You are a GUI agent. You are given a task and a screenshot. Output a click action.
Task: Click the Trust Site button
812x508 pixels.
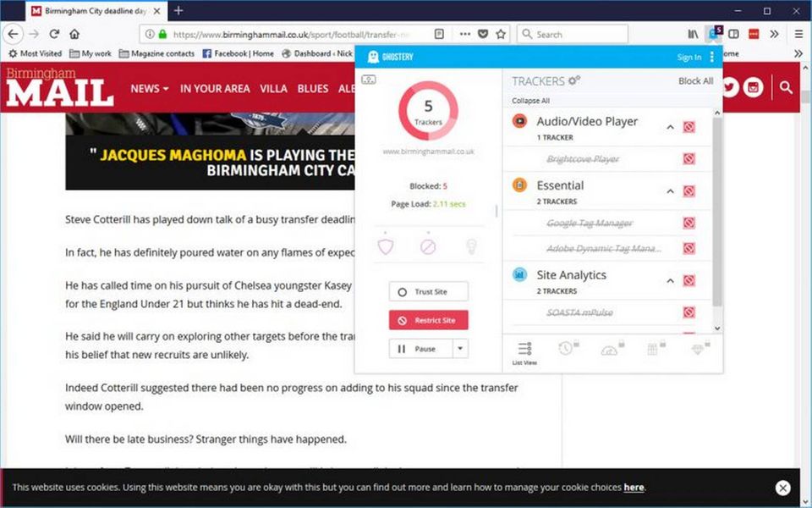[428, 292]
